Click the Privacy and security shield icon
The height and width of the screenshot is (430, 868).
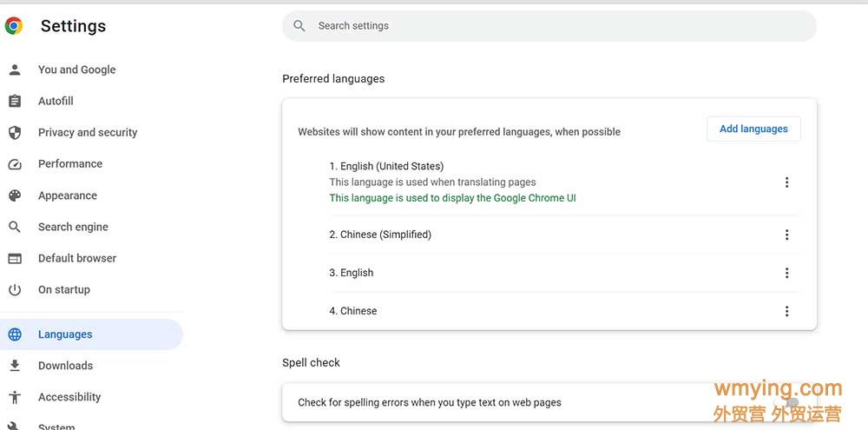(x=15, y=132)
